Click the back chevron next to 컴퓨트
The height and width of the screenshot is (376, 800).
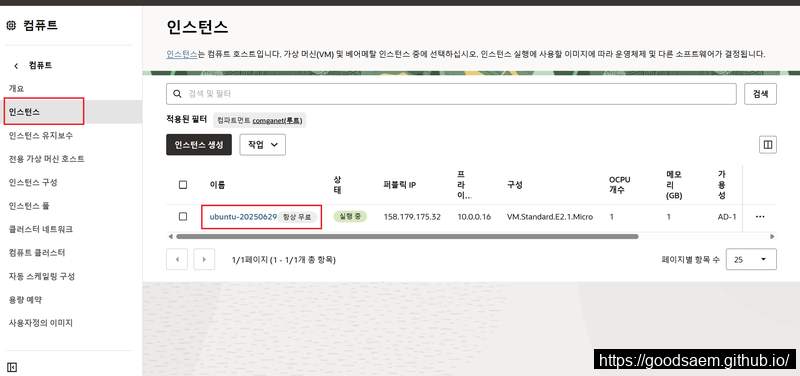(x=16, y=65)
